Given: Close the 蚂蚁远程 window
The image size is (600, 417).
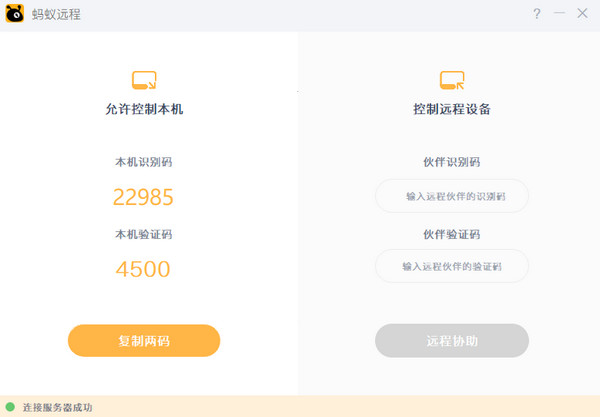Looking at the screenshot, I should (583, 14).
